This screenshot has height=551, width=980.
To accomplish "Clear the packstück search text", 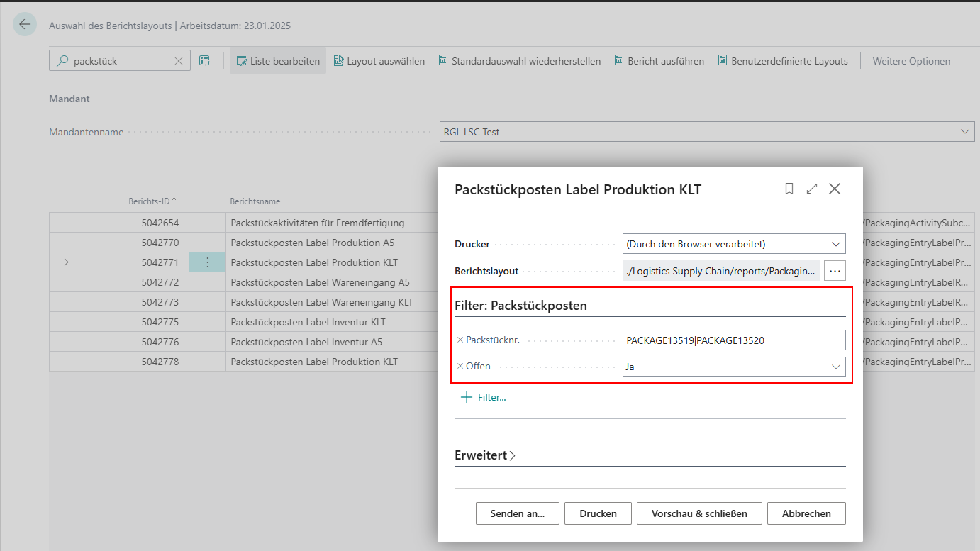I will click(179, 61).
